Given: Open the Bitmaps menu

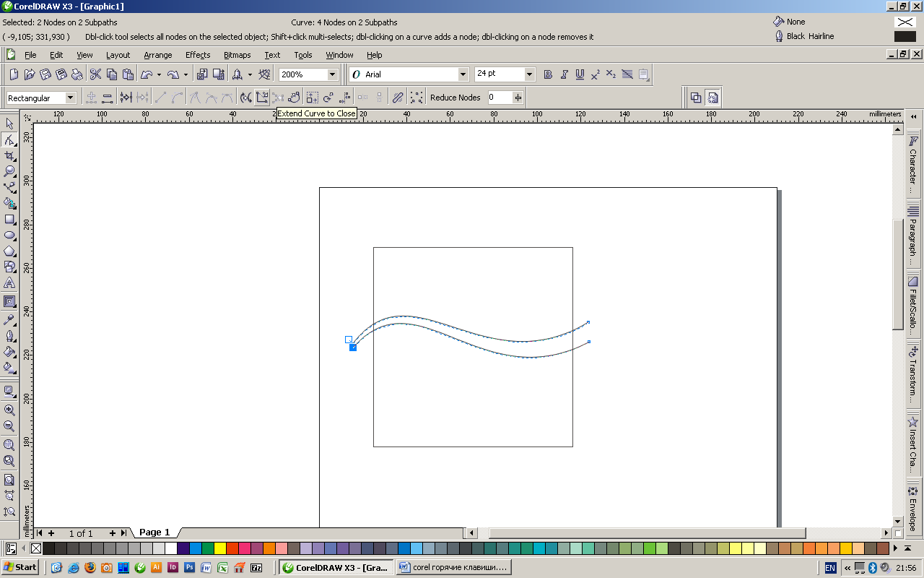Looking at the screenshot, I should pyautogui.click(x=237, y=55).
